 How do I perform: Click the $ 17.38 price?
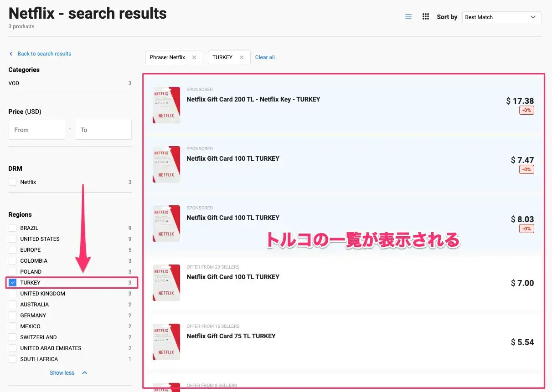click(520, 101)
